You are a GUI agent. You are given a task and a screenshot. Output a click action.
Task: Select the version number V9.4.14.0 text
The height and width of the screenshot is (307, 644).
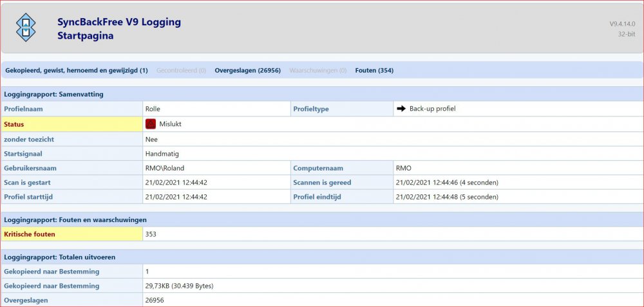(x=623, y=24)
